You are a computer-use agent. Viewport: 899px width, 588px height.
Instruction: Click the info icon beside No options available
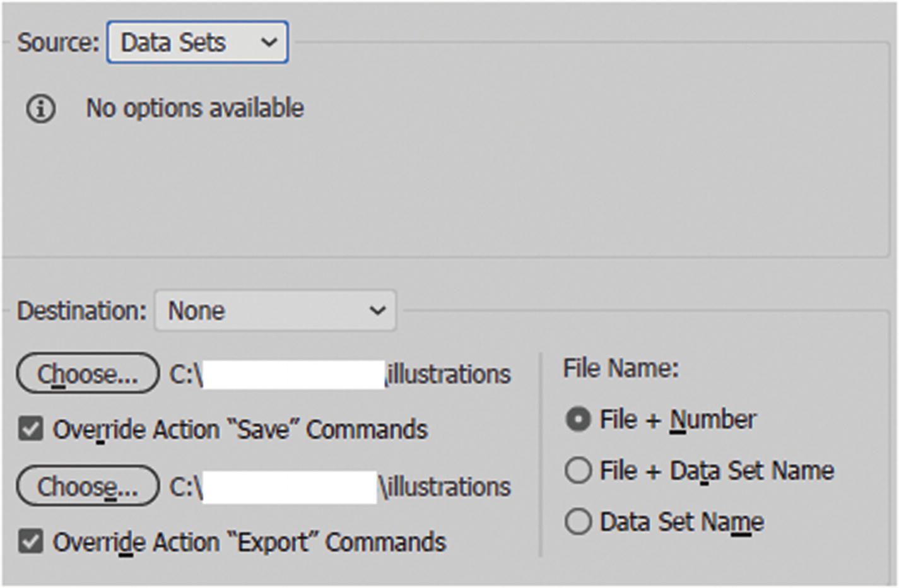click(40, 109)
